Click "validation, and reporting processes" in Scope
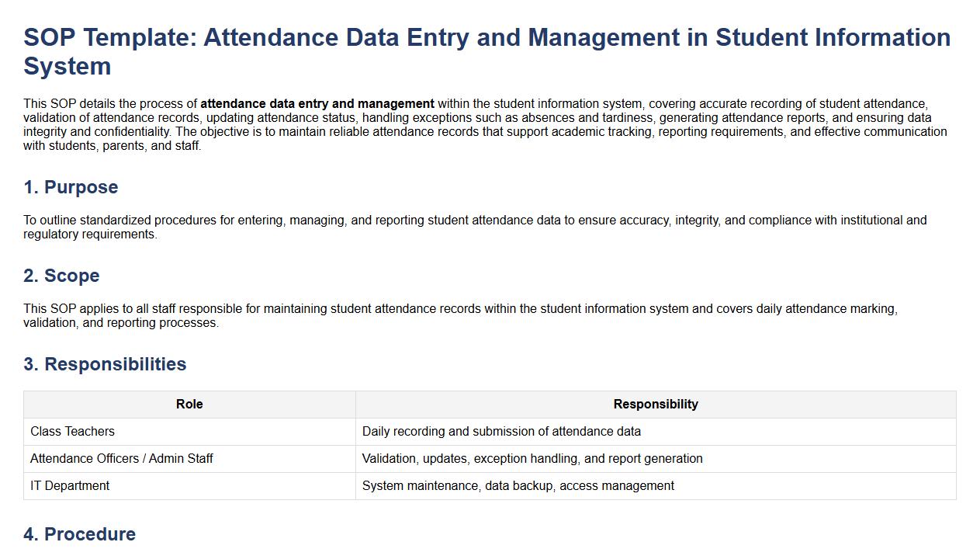980x549 pixels. tap(120, 323)
